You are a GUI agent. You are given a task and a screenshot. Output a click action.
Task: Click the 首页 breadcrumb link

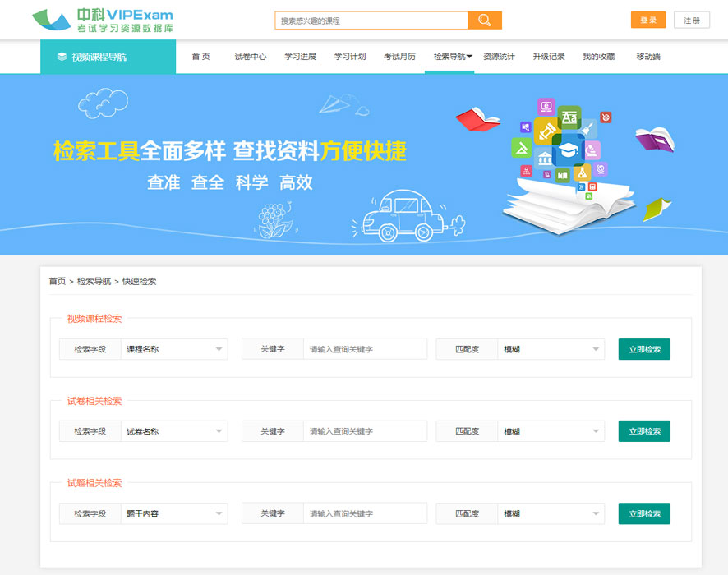coord(57,281)
